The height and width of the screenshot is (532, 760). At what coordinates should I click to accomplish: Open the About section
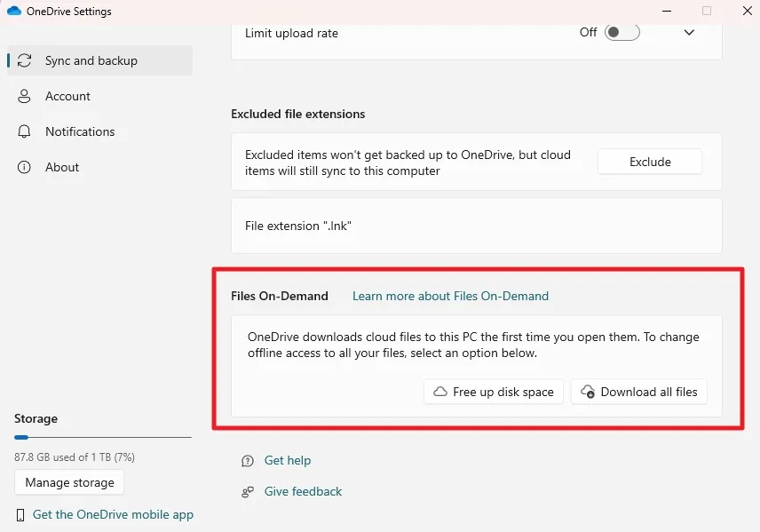click(100, 167)
